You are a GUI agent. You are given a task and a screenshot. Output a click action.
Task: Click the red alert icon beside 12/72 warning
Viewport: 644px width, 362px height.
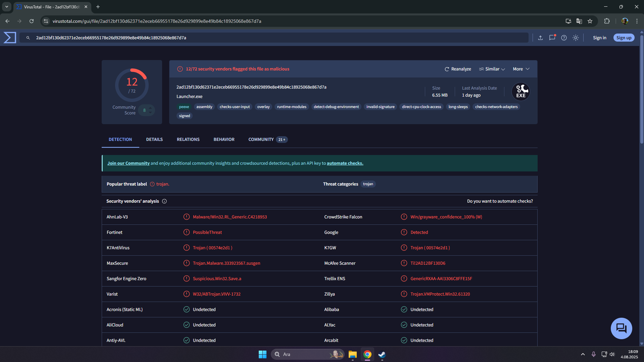pos(180,69)
